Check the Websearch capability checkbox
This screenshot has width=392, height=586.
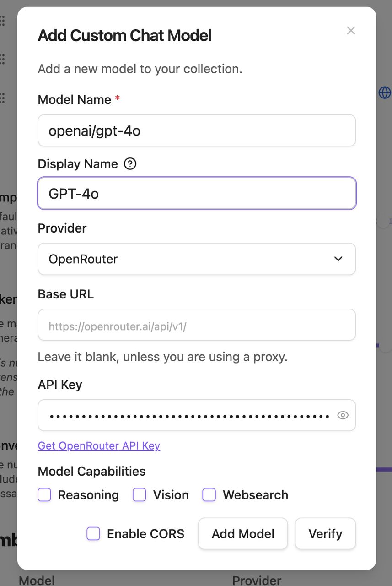tap(209, 495)
